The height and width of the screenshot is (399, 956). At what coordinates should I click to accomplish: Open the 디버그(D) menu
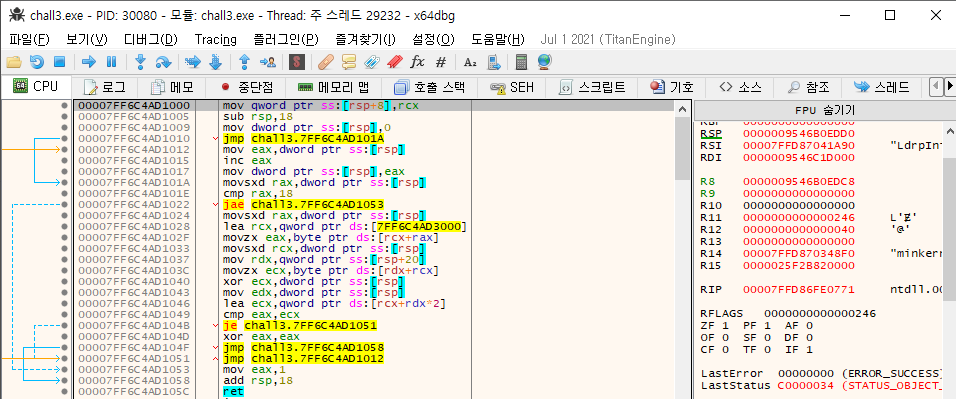coord(151,40)
